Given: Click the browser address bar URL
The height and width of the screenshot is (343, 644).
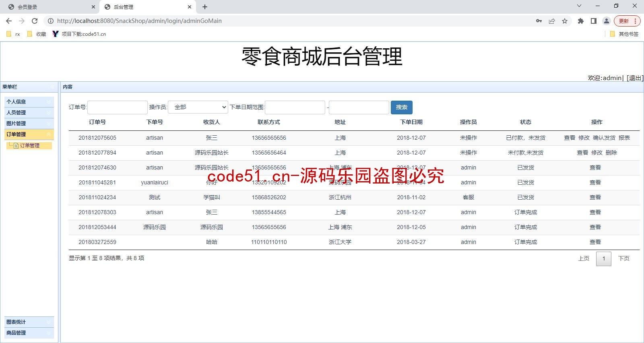Looking at the screenshot, I should click(139, 21).
